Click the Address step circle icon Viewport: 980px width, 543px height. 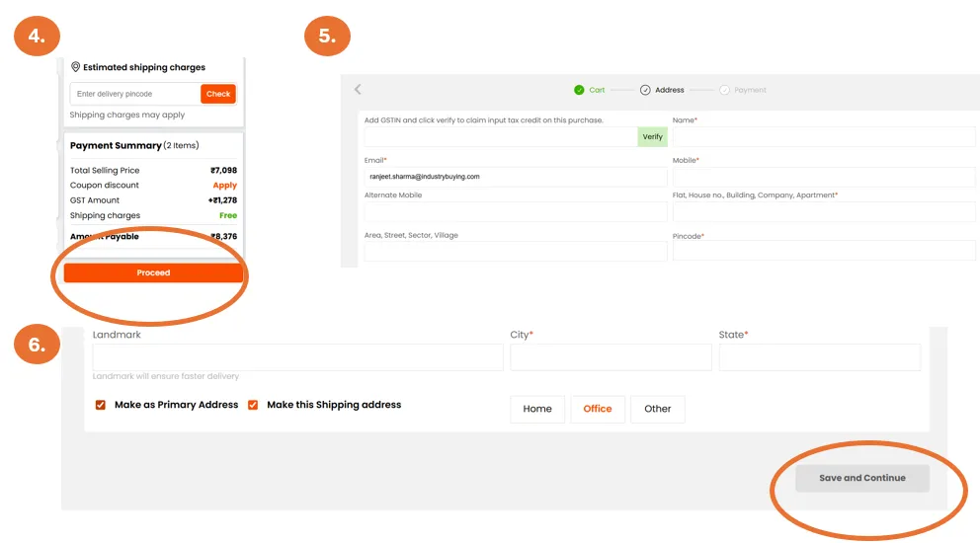tap(645, 90)
